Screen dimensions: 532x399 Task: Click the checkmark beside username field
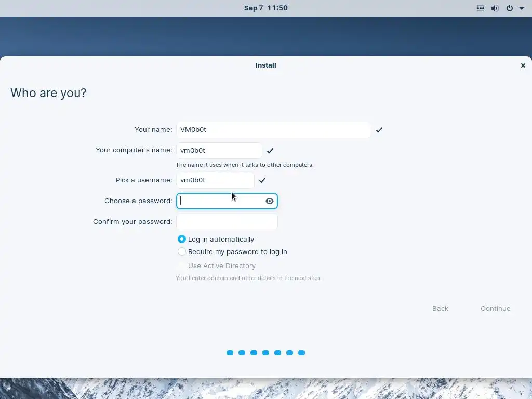[262, 180]
